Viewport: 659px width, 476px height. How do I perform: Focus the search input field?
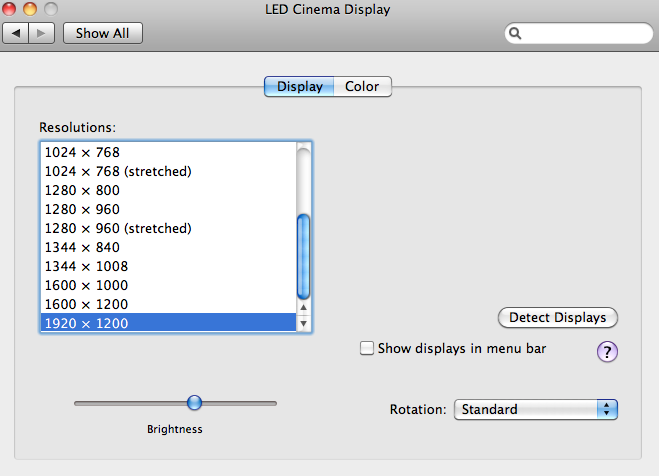tap(585, 33)
